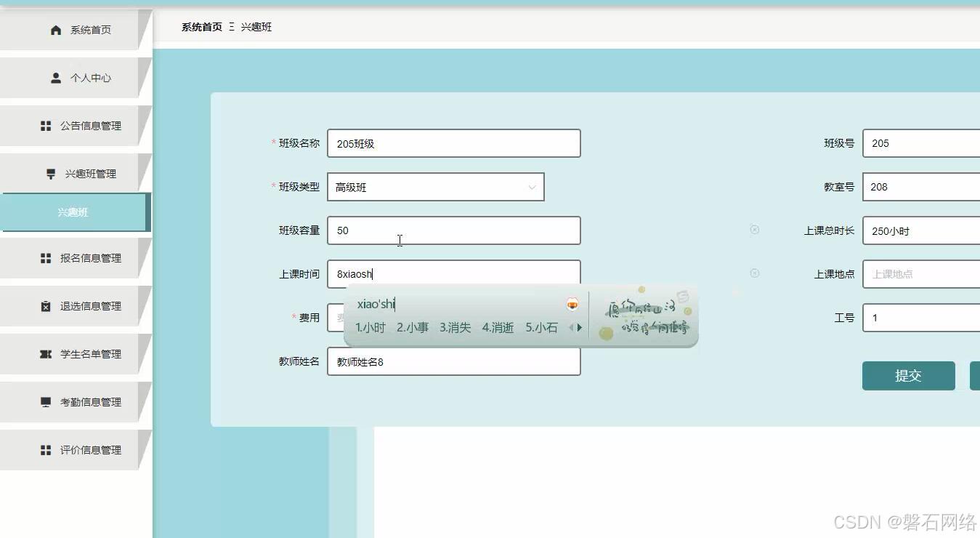Click the 提交 submit button
Screen dimensions: 980x538
pyautogui.click(x=908, y=376)
